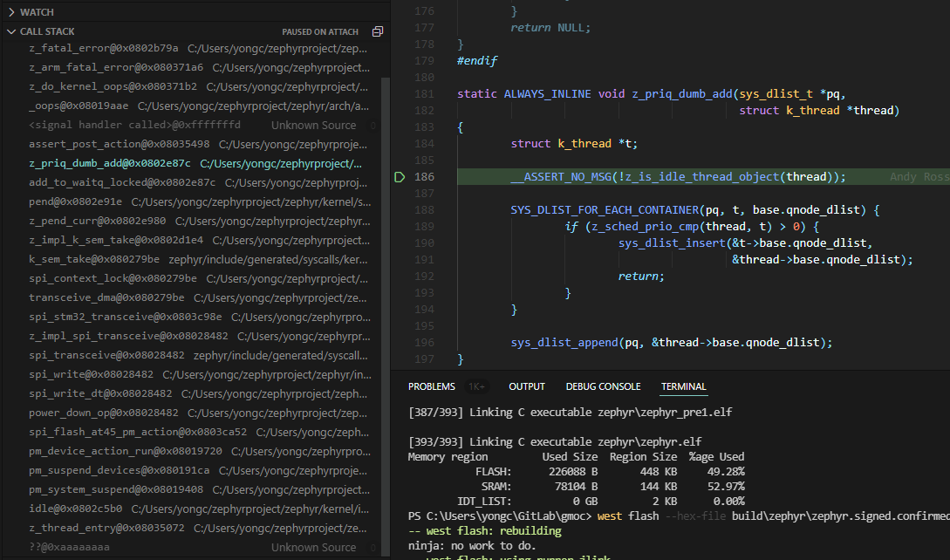This screenshot has width=950, height=560.
Task: Click the z_priq_dumb_add function name in code
Action: coord(682,94)
